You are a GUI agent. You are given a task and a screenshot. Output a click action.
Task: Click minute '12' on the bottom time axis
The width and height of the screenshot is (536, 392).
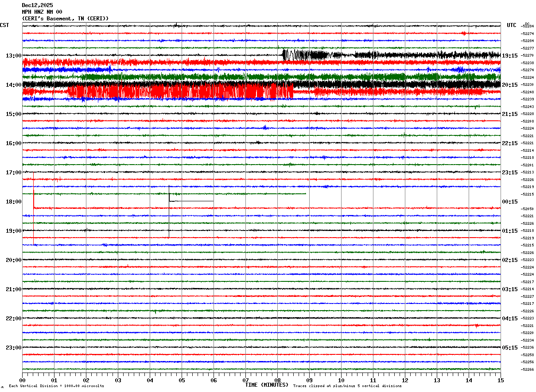tap(405, 380)
